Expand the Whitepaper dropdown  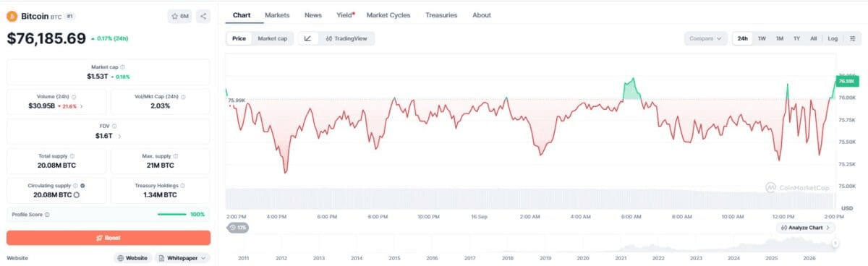click(x=182, y=258)
